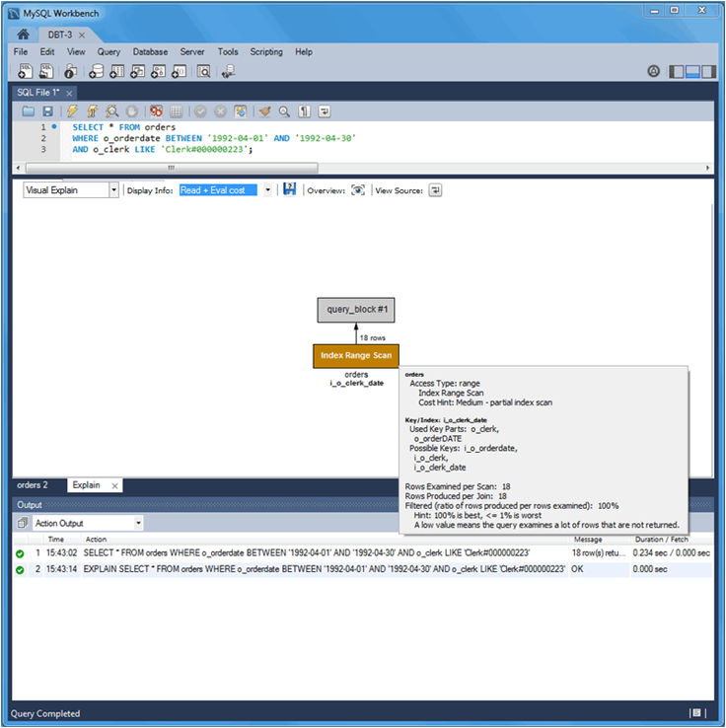
Task: Click the Execute query lightning bolt icon
Action: pos(72,111)
